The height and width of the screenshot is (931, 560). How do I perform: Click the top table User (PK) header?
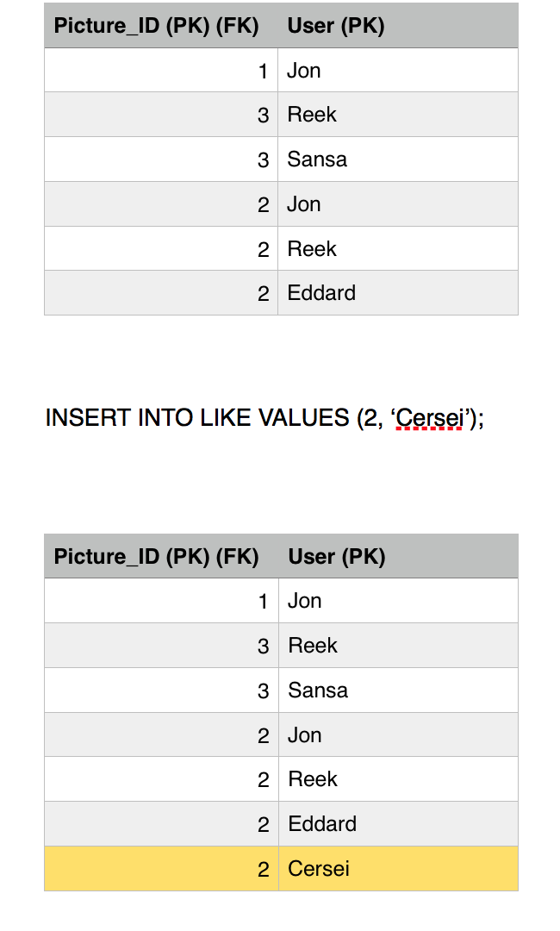336,26
